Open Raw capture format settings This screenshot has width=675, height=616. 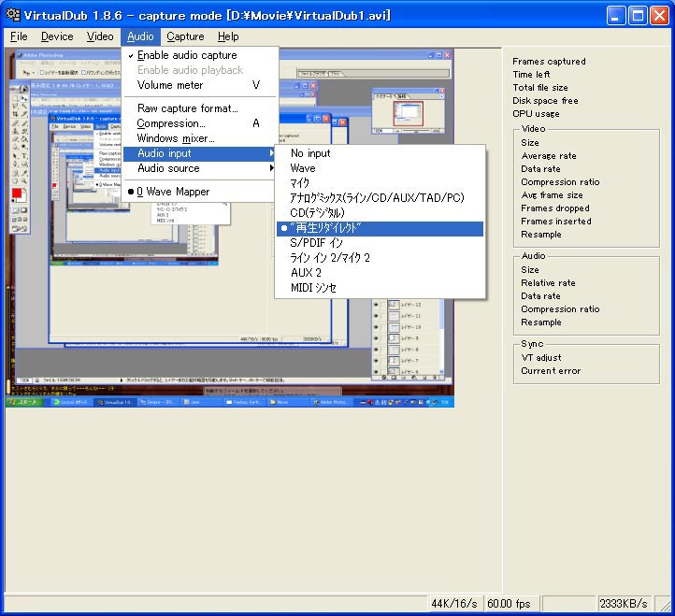(x=187, y=108)
